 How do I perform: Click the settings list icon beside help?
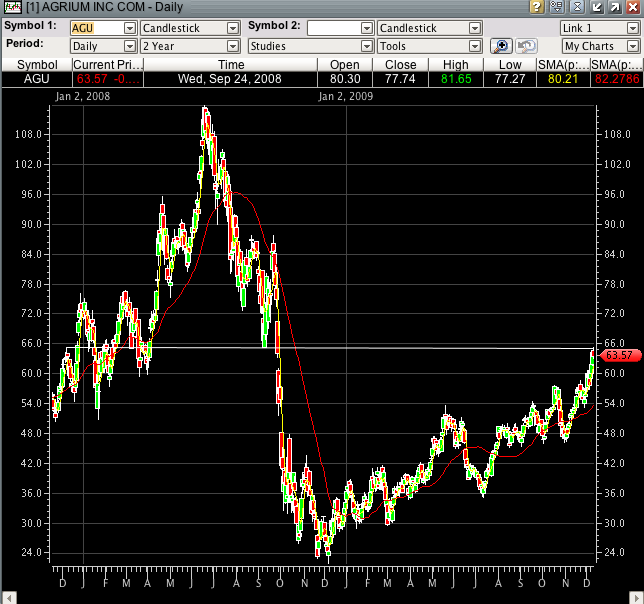556,7
